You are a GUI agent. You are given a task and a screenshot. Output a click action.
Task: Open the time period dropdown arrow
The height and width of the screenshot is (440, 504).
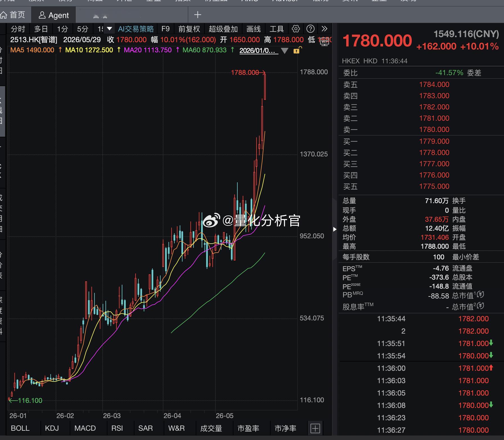(109, 29)
